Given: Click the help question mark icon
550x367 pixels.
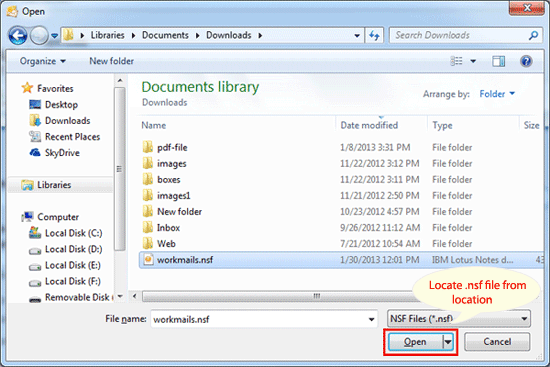Looking at the screenshot, I should point(526,61).
